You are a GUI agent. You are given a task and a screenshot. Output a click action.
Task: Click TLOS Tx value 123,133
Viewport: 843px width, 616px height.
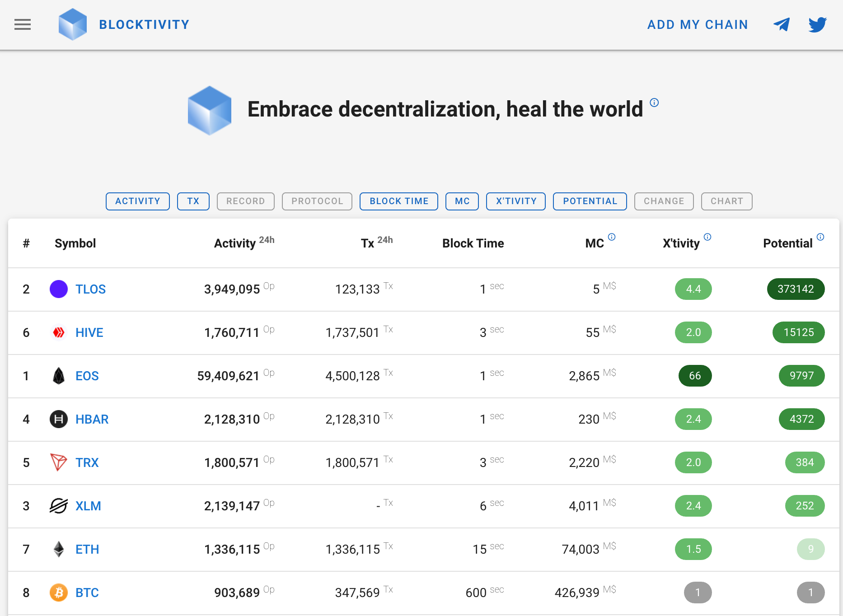357,289
